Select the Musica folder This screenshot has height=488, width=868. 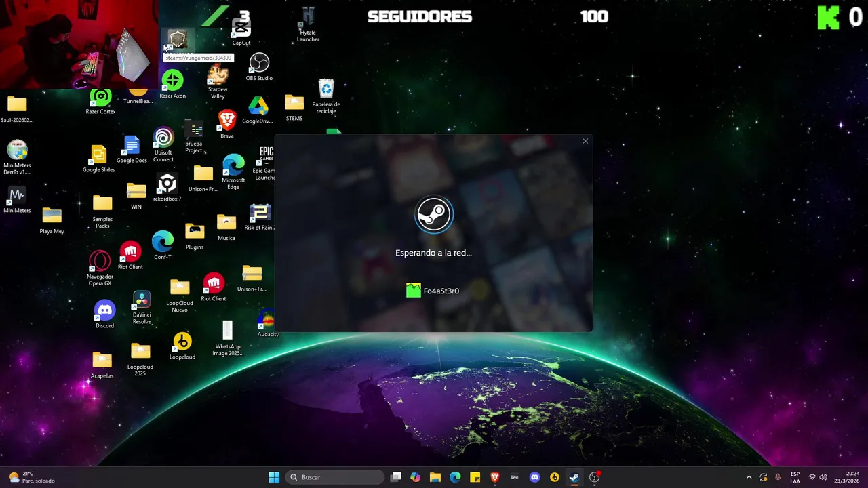226,228
